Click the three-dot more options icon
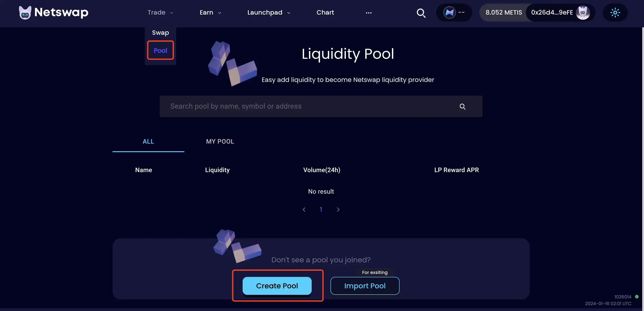644x311 pixels. 368,12
